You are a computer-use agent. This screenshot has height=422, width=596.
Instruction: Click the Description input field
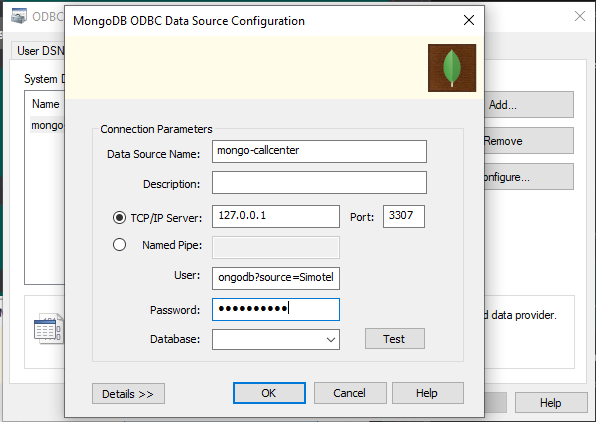(x=319, y=182)
